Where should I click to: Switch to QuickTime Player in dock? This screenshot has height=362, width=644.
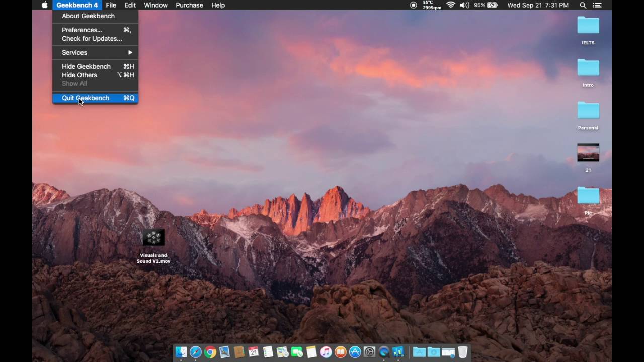[384, 352]
